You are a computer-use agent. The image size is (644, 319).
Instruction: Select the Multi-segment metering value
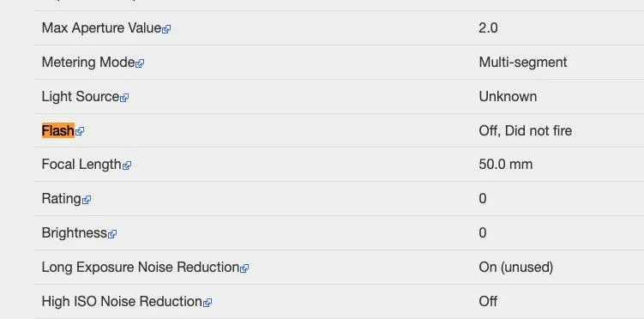pos(523,63)
